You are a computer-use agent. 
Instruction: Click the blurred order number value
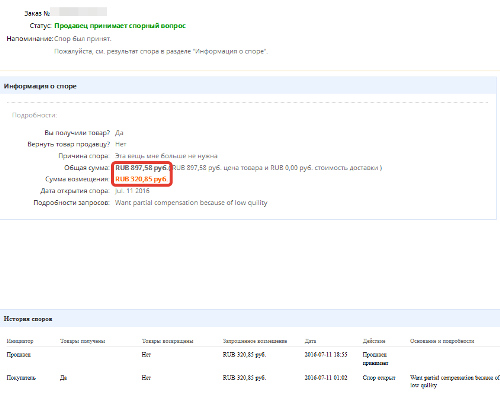click(x=79, y=12)
